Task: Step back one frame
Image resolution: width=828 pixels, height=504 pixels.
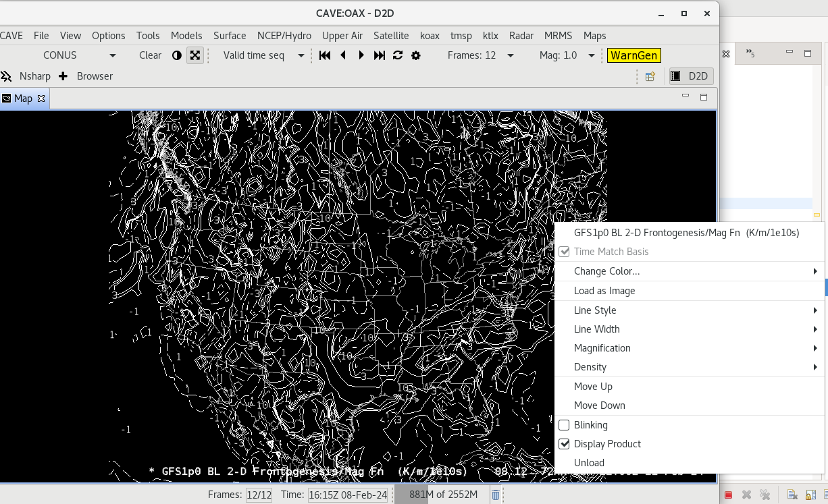Action: click(x=343, y=55)
